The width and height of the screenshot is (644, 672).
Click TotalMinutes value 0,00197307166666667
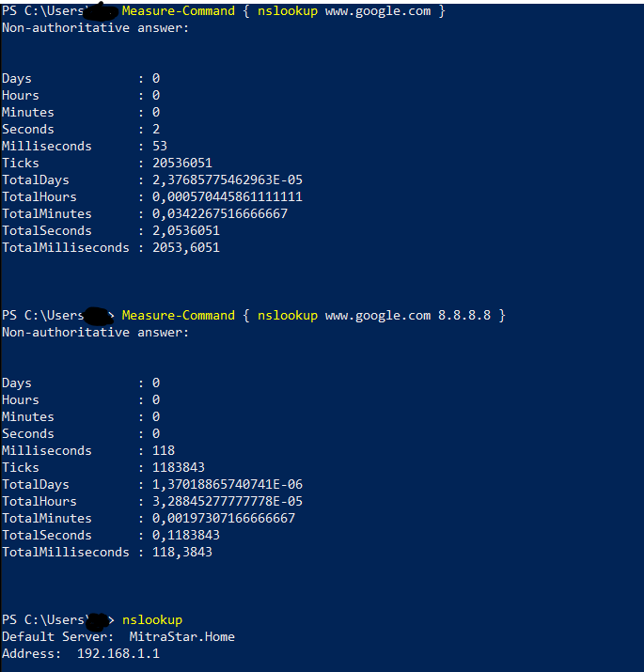pos(224,518)
